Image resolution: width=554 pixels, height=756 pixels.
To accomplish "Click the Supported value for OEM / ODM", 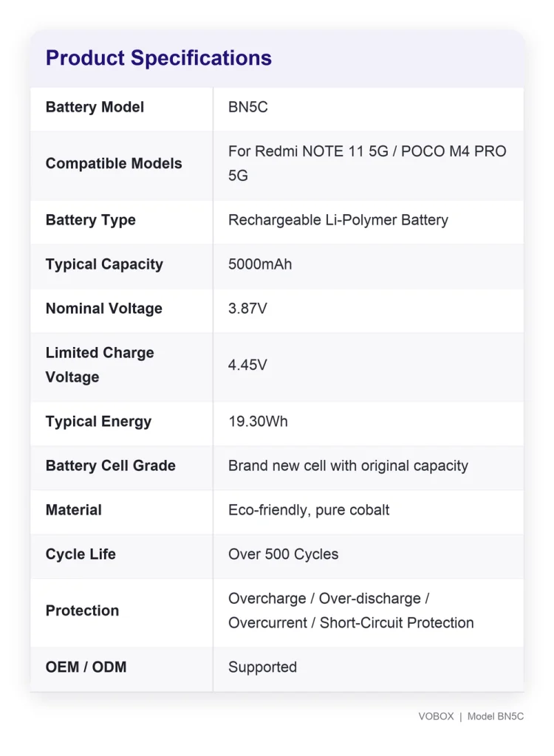I will 262,667.
